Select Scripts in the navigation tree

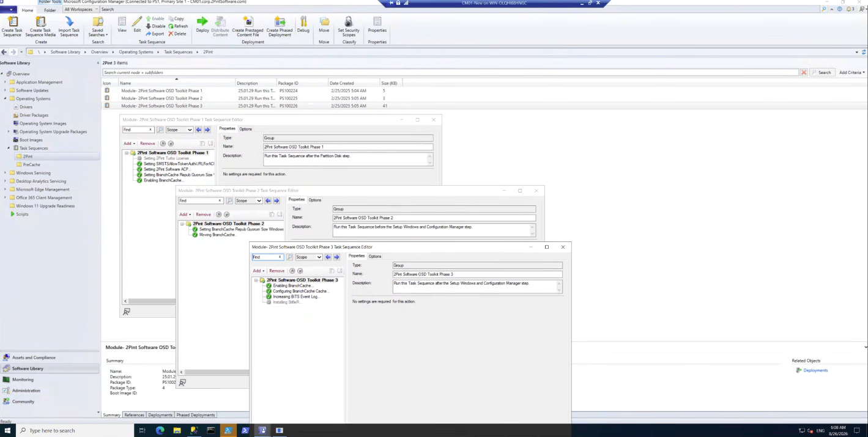click(x=22, y=214)
